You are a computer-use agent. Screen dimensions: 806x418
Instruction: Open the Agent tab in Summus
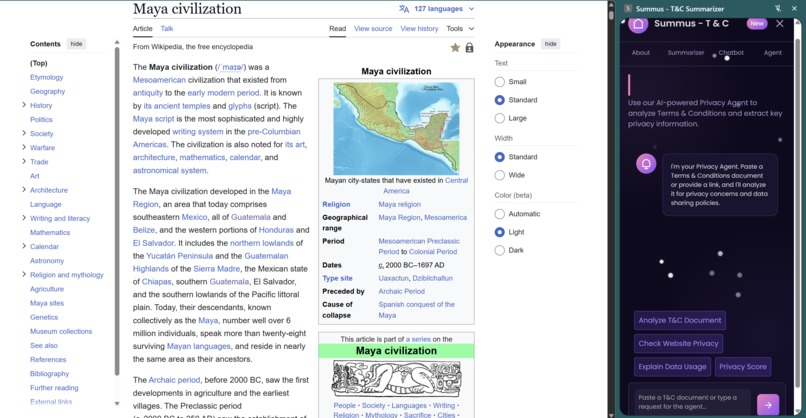pos(773,52)
